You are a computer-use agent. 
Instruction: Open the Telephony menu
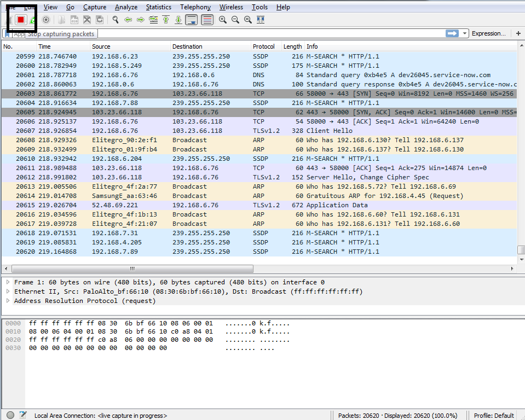coord(195,7)
